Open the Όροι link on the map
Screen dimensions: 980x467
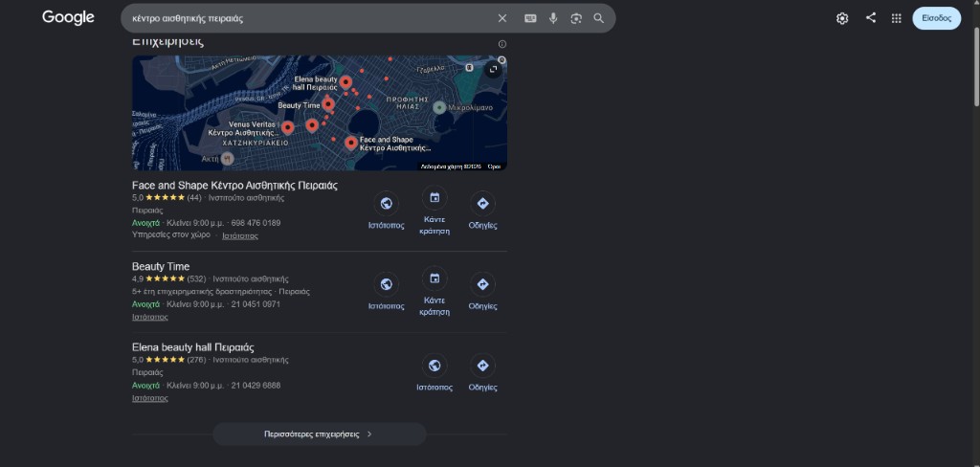[494, 167]
